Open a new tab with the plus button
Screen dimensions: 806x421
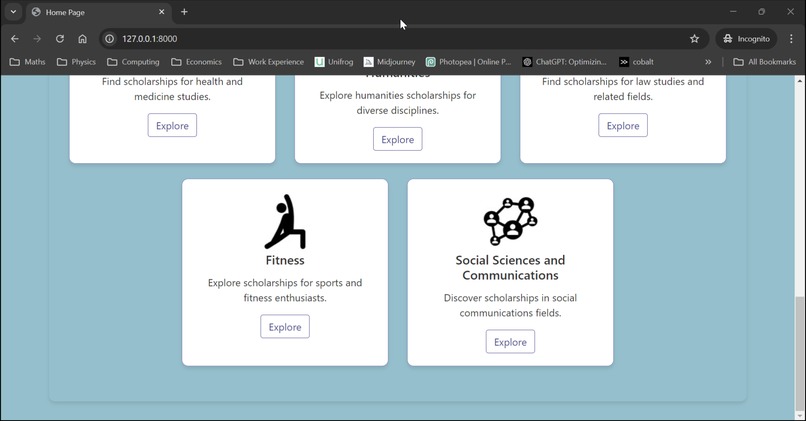(184, 12)
